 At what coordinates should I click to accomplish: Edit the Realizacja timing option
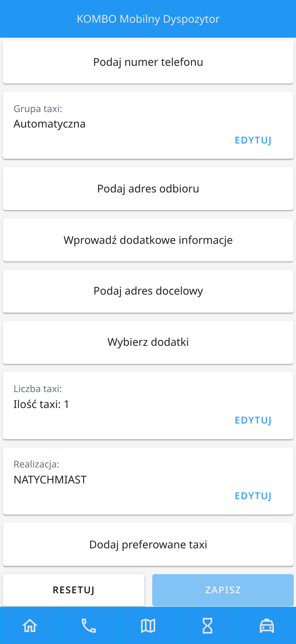pyautogui.click(x=253, y=496)
